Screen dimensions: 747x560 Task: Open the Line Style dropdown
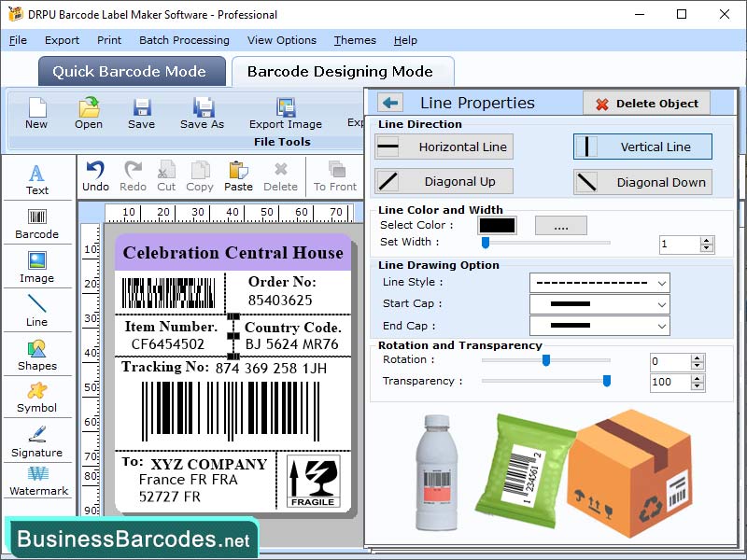point(599,282)
